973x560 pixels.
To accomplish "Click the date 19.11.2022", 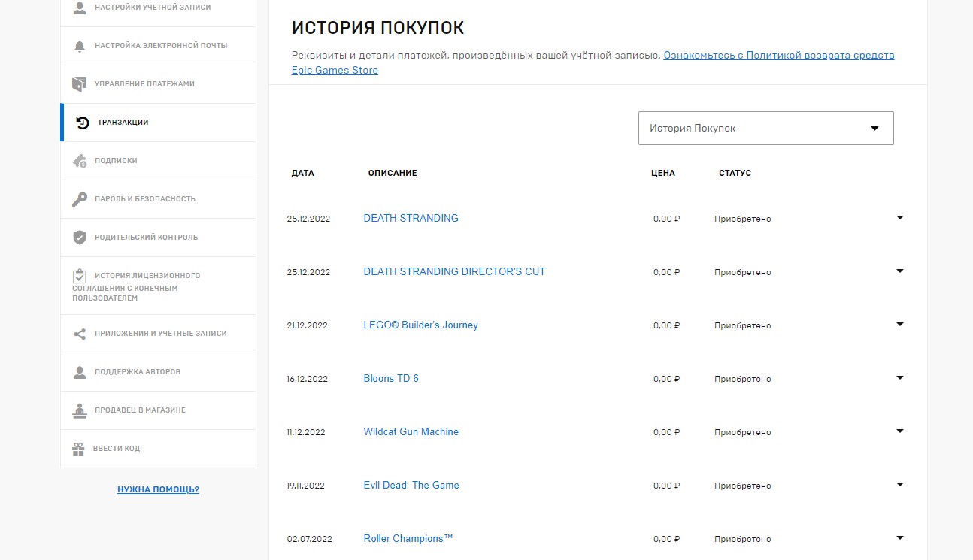I will tap(306, 486).
